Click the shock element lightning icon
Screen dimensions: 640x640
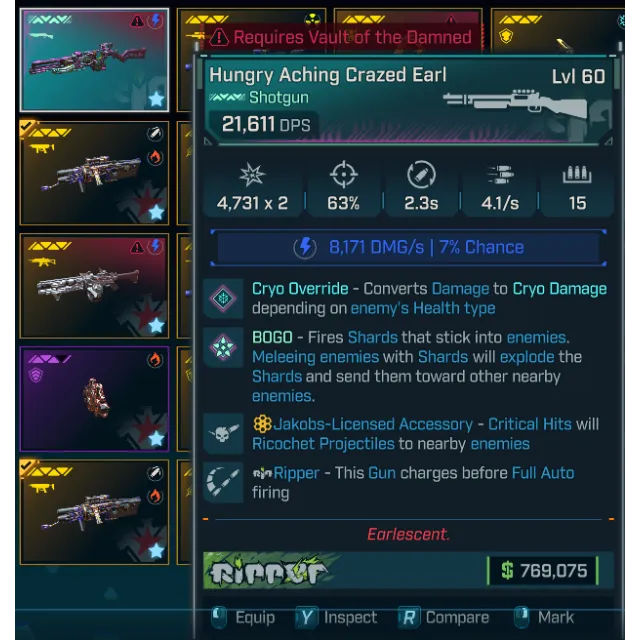(305, 247)
